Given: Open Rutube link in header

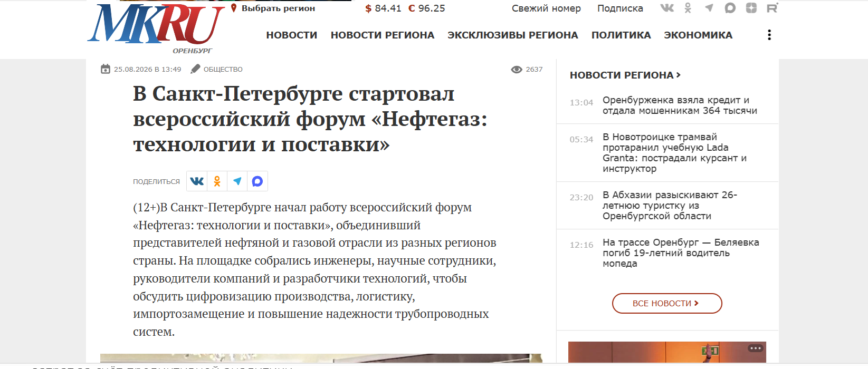Looking at the screenshot, I should (772, 8).
